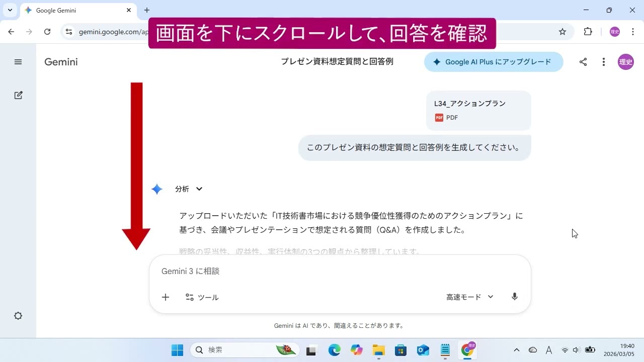Activate the microphone voice input
The image size is (644, 362).
click(514, 297)
